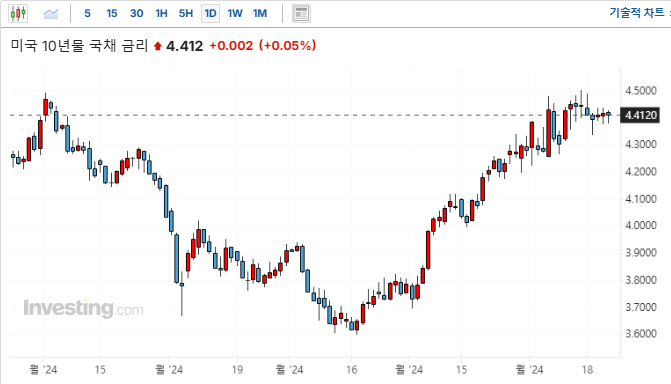
Task: Click the 3.8000 axis label
Action: [641, 280]
